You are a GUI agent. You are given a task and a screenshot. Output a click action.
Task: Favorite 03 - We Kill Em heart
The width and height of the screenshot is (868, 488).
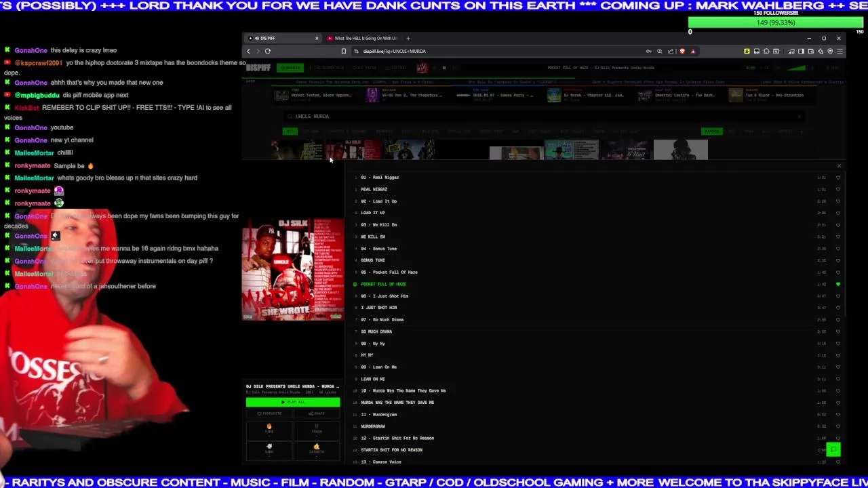point(838,225)
